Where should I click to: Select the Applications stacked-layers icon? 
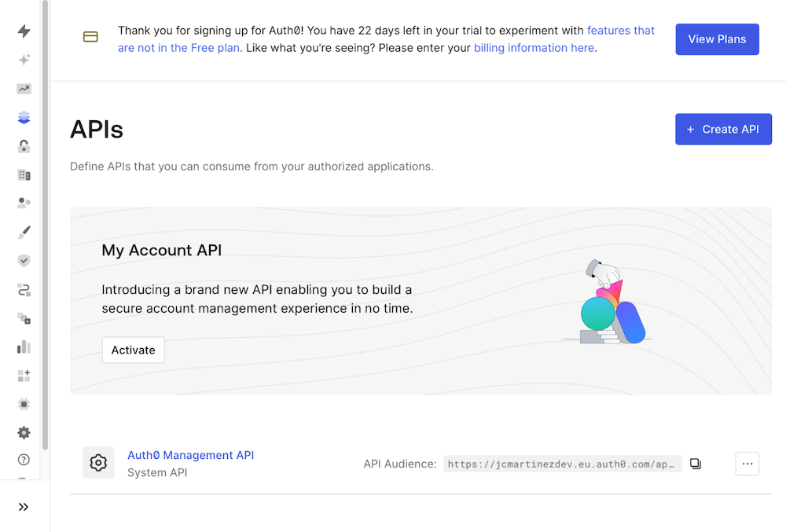point(24,116)
